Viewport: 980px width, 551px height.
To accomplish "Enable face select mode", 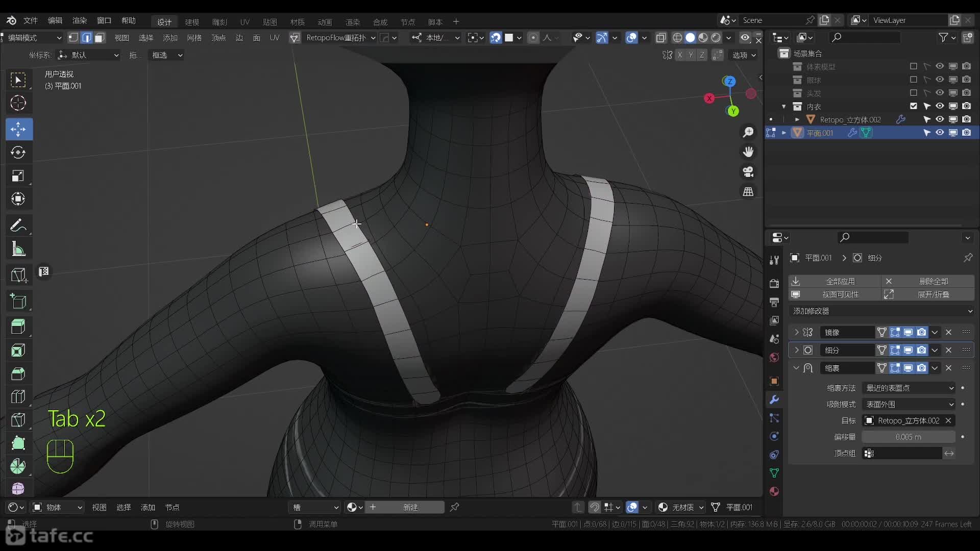I will (100, 38).
